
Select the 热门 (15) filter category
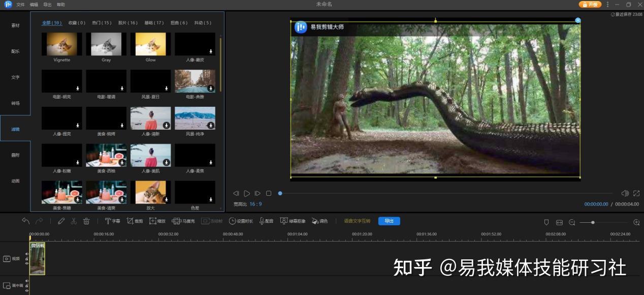(102, 23)
